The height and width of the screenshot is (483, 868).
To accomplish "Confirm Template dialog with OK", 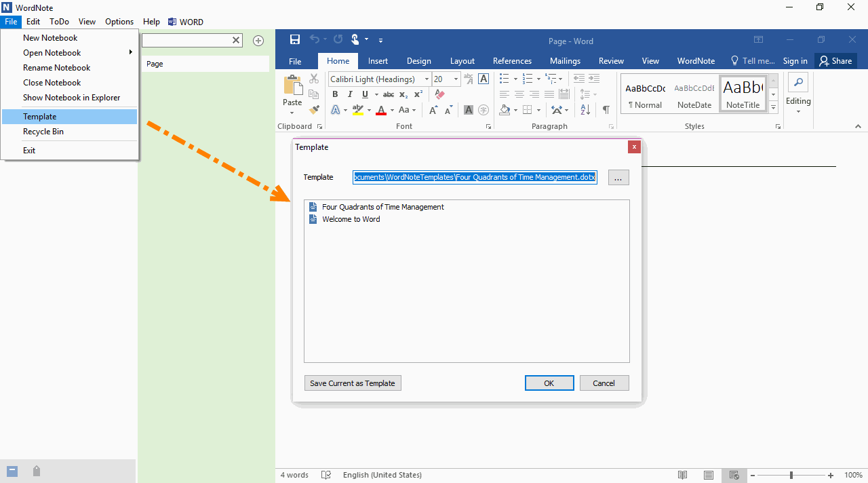I will (x=549, y=383).
